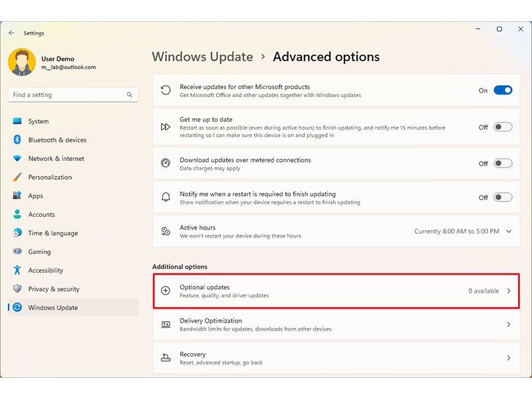Open Network & internet page
The width and height of the screenshot is (532, 399).
[73, 158]
